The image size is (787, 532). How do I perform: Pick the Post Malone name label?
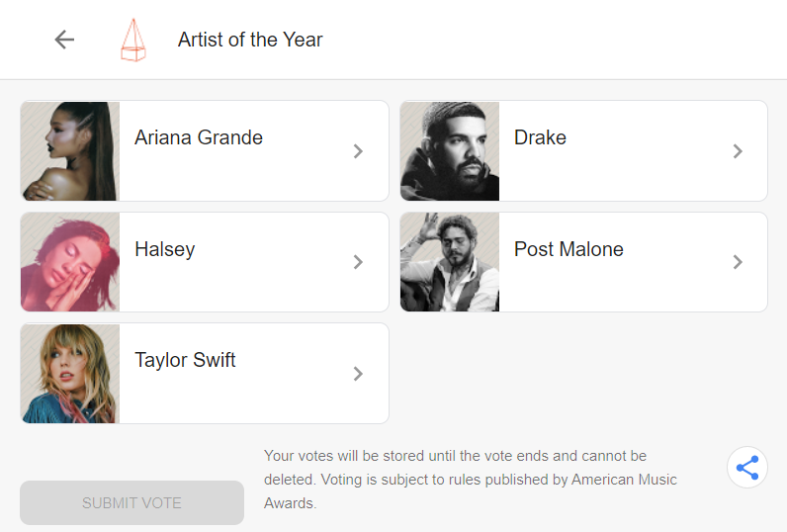click(568, 249)
